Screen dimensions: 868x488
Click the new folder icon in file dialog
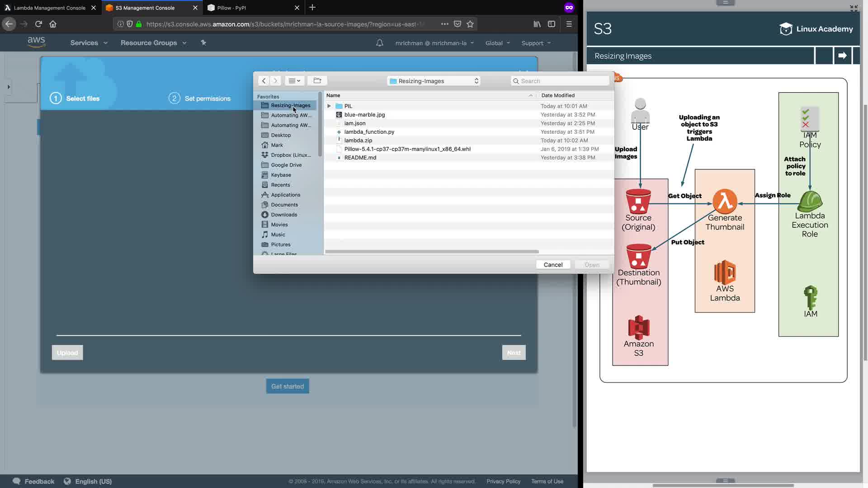click(x=317, y=81)
